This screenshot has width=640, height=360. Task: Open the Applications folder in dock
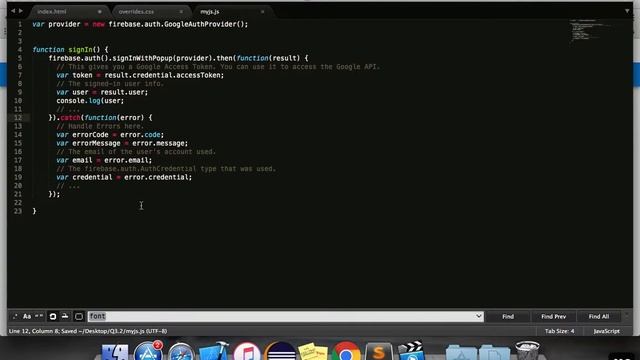(461, 353)
